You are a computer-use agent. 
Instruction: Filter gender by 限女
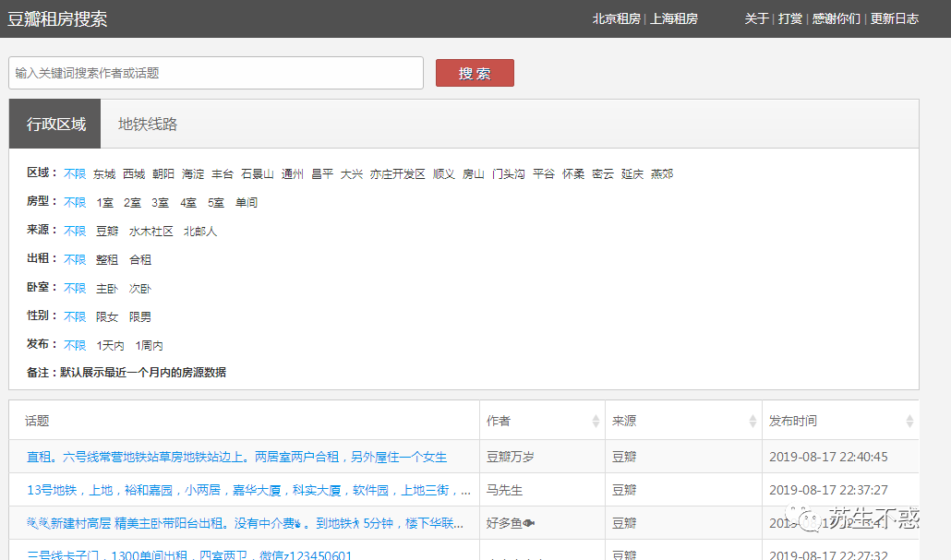click(x=107, y=316)
